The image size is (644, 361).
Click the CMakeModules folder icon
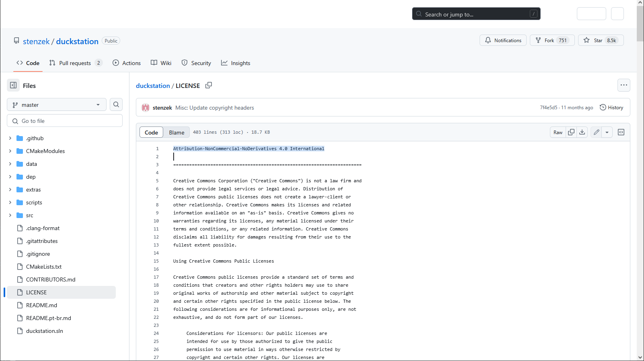[20, 151]
